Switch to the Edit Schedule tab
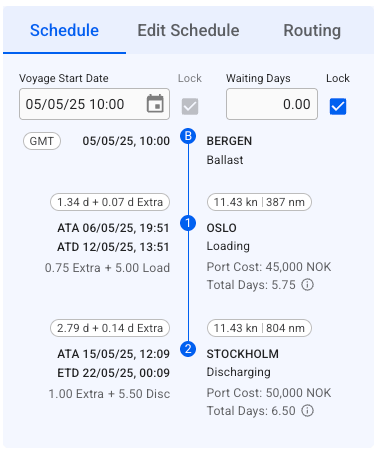This screenshot has height=452, width=378. 188,30
